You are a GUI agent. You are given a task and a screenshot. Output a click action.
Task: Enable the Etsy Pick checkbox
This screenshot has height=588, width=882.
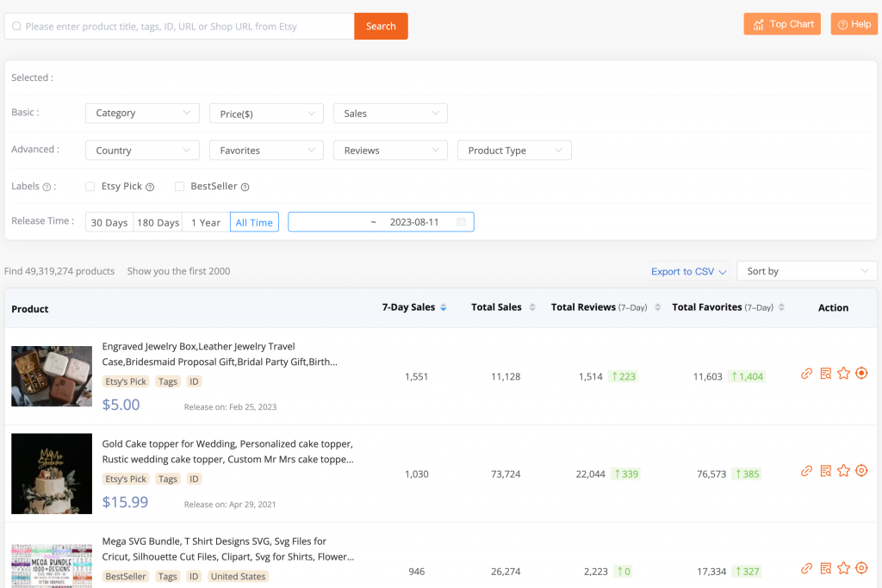[90, 186]
